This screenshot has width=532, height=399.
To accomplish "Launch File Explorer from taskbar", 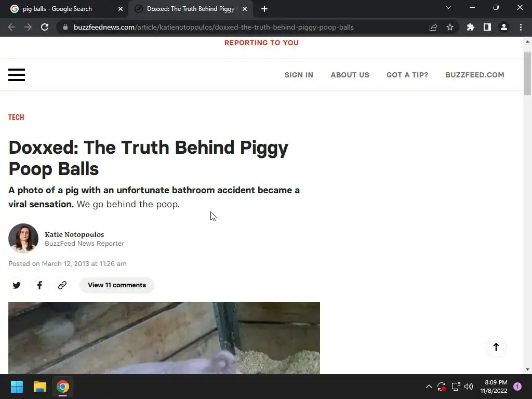I will coord(39,387).
